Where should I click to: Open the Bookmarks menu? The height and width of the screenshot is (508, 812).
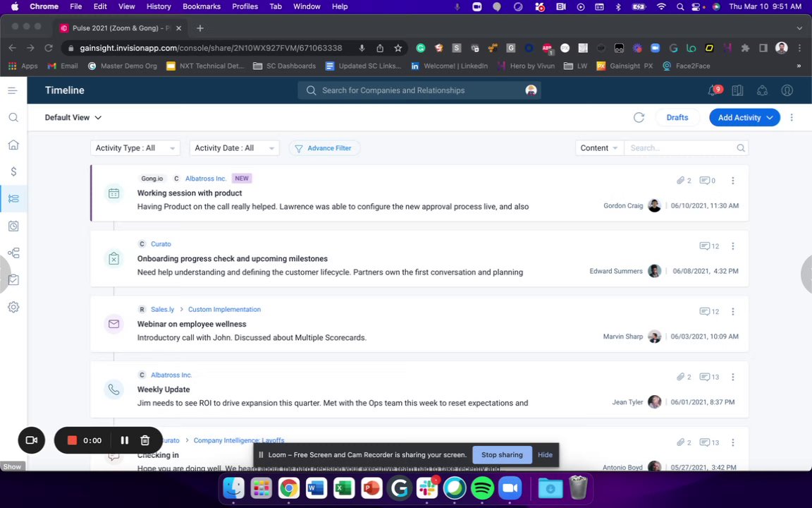tap(202, 7)
